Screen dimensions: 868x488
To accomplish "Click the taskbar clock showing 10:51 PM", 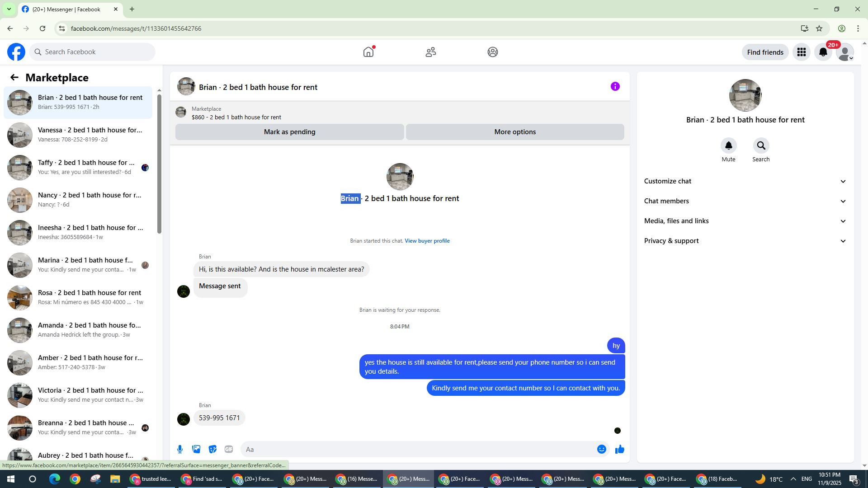I will pos(830,479).
